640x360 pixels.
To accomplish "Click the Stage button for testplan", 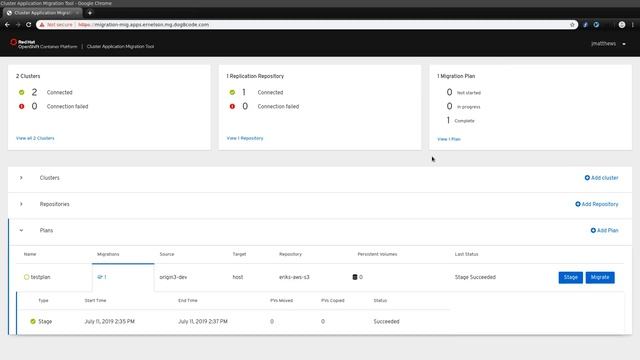I will click(x=570, y=278).
